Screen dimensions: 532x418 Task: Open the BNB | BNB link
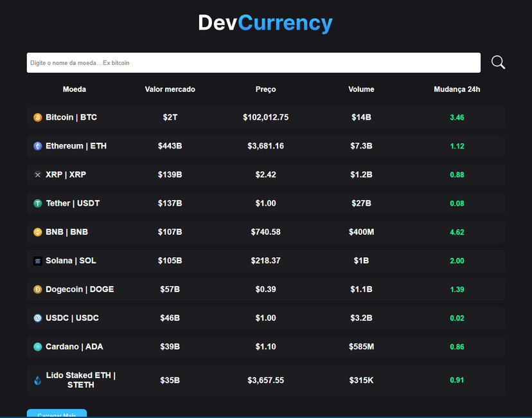click(67, 232)
